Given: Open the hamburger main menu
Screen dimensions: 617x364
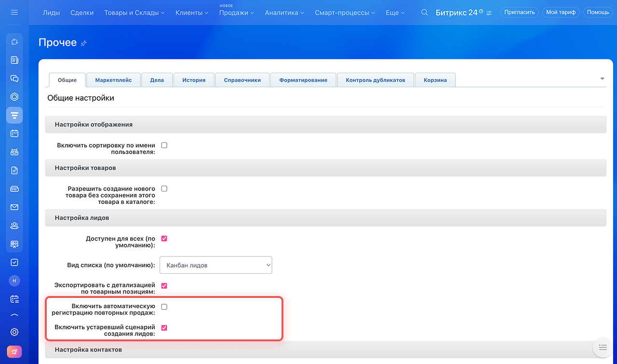Looking at the screenshot, I should (14, 12).
